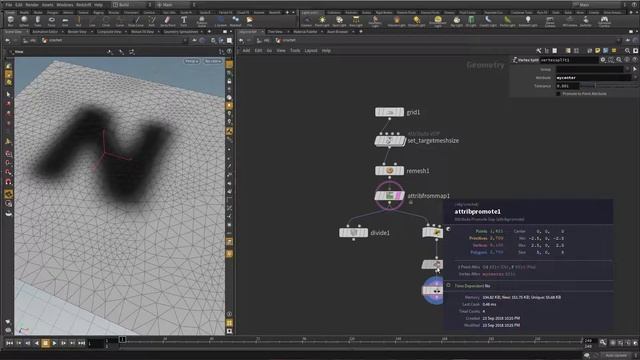Select the Tube shelf tool
Viewport: 640px width, 360px height.
tap(38, 20)
